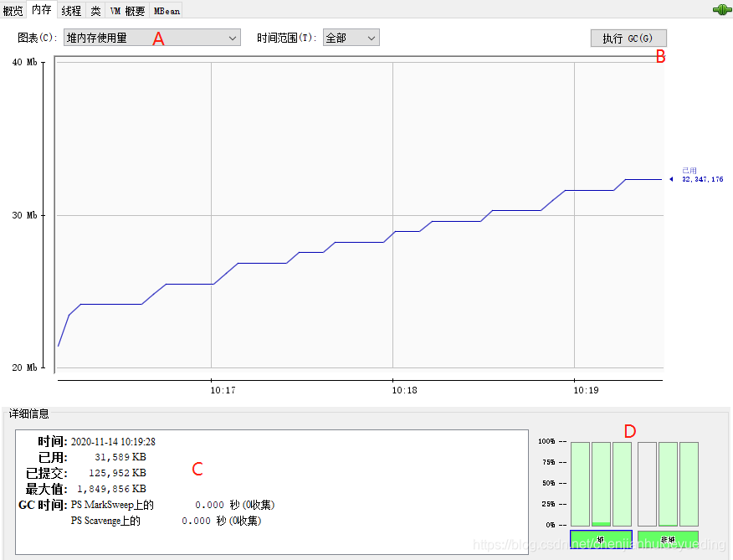Click the 已用 value 31,589 KB
The height and width of the screenshot is (560, 733).
(120, 457)
